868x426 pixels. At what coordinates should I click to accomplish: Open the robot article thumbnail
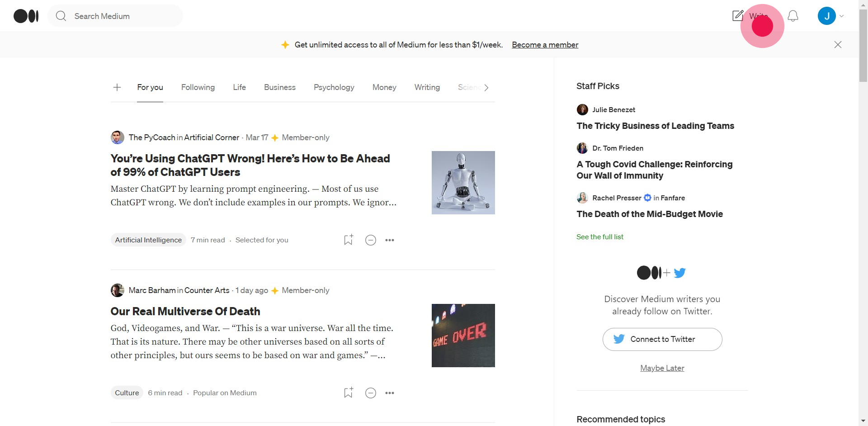[x=463, y=183]
